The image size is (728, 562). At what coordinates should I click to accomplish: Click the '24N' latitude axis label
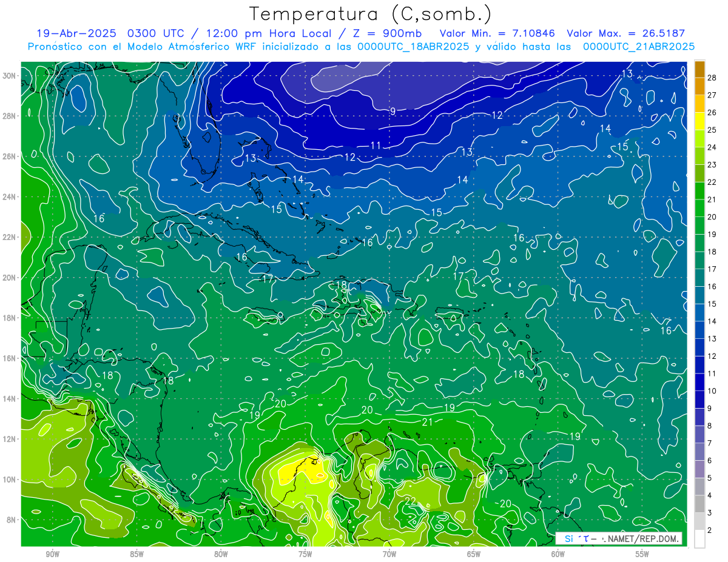[10, 197]
